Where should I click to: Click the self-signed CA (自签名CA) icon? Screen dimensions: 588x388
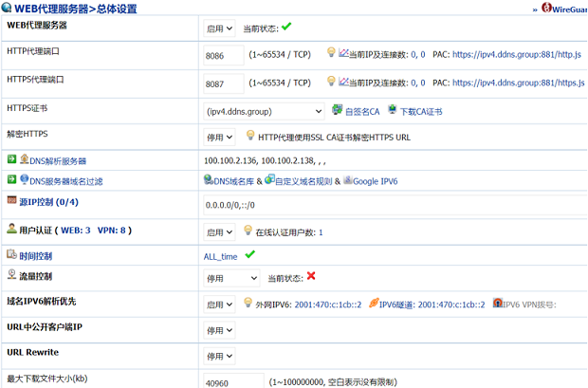pyautogui.click(x=337, y=110)
